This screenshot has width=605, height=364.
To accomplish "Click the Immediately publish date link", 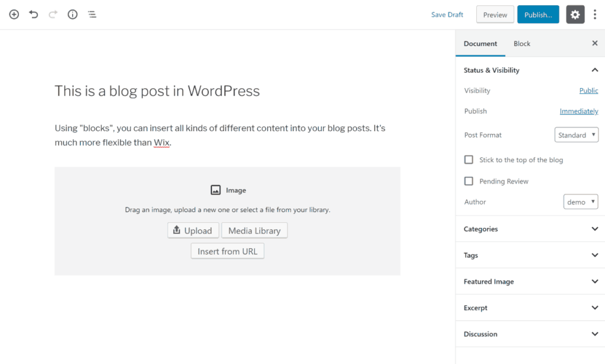I will 579,111.
